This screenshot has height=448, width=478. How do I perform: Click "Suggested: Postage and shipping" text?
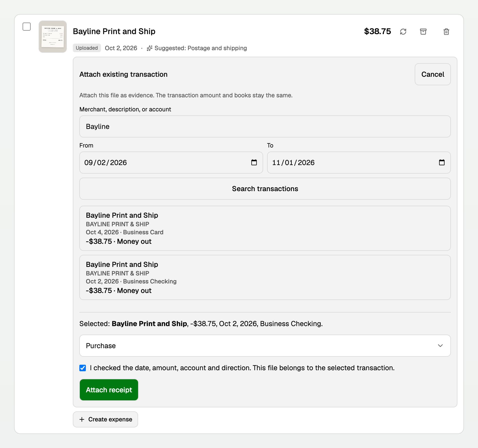(201, 48)
